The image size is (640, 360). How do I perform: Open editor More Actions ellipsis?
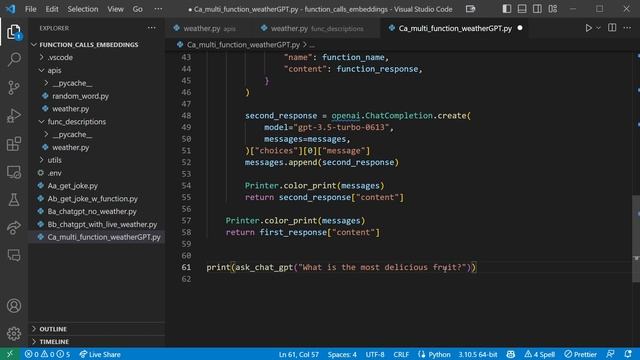point(627,28)
